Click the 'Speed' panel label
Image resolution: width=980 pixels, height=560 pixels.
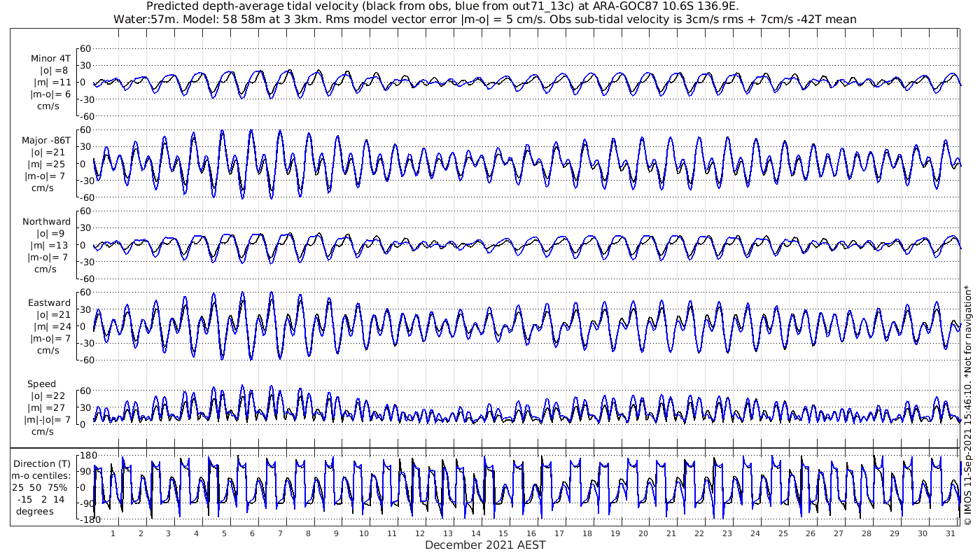[42, 384]
